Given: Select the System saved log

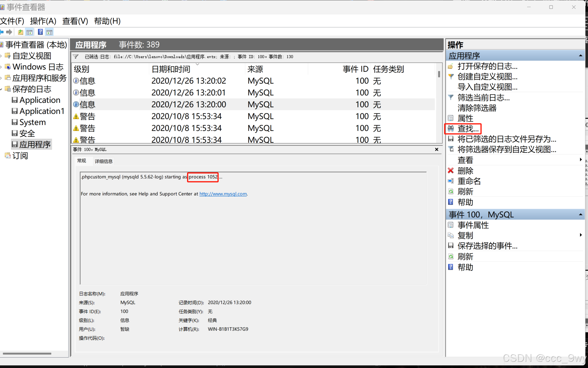Looking at the screenshot, I should point(32,122).
